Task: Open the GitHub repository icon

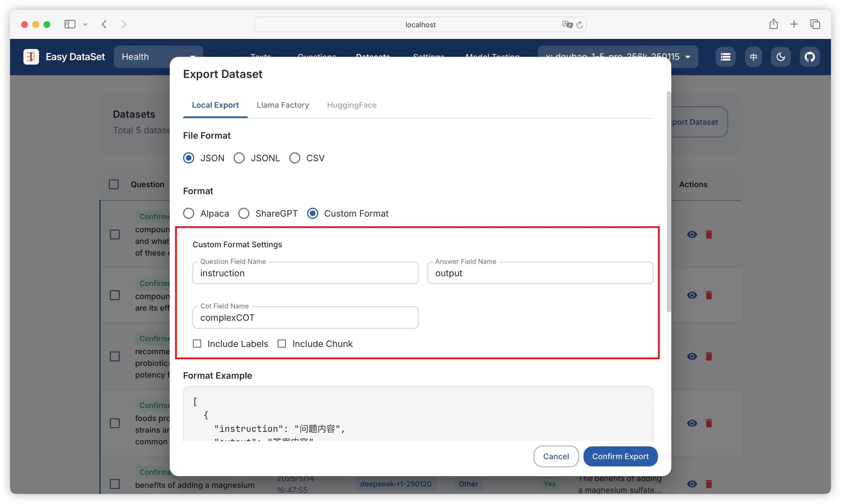Action: [x=809, y=57]
